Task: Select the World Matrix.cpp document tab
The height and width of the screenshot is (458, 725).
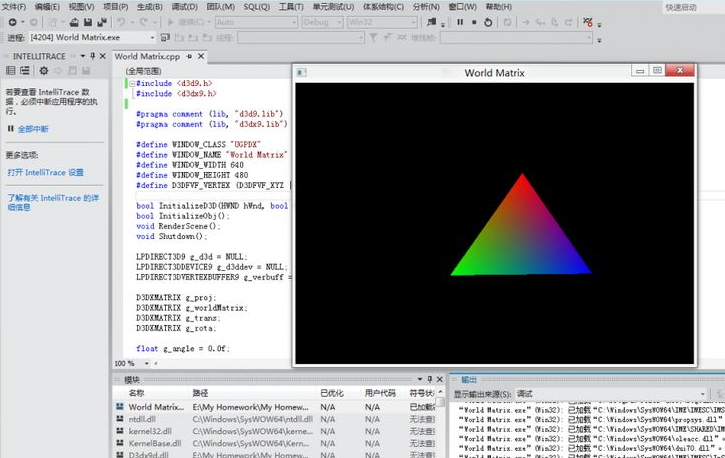Action: 147,57
